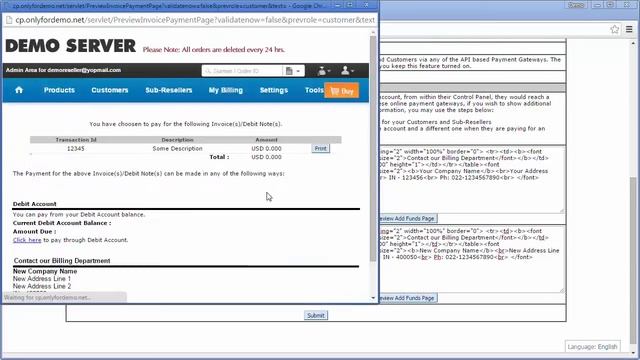Screen dimensions: 640x360
Task: Go to the Home icon in the blue navigation bar
Action: pyautogui.click(x=19, y=90)
